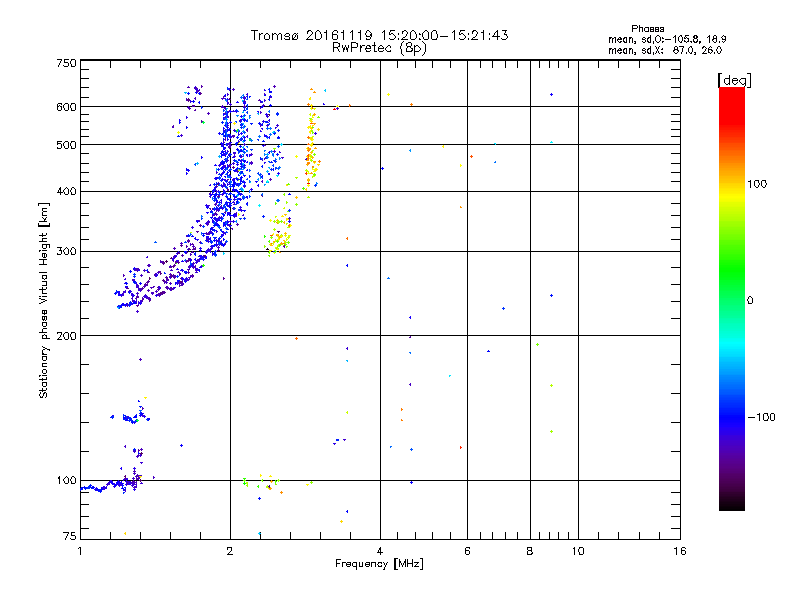Click the frequency tick label 10
800x600 pixels.
tap(578, 551)
